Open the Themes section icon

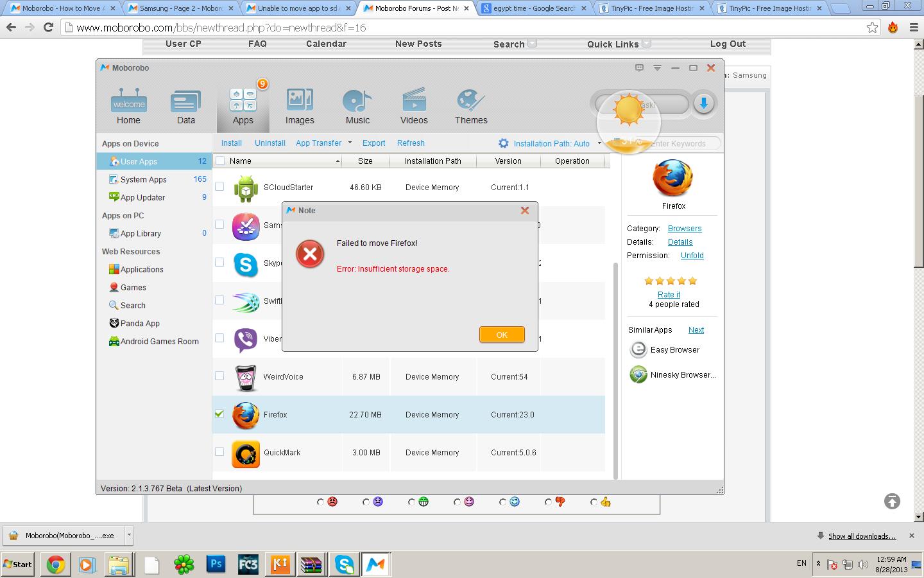click(471, 107)
